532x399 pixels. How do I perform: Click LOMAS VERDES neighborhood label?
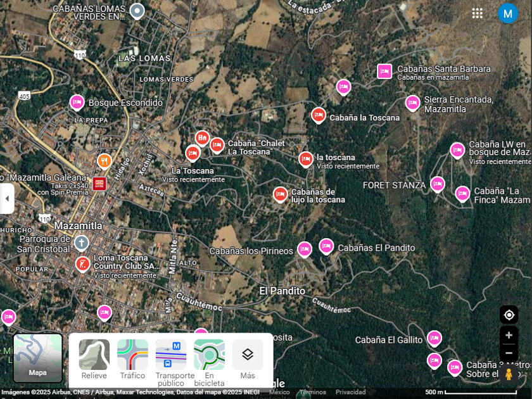point(167,79)
